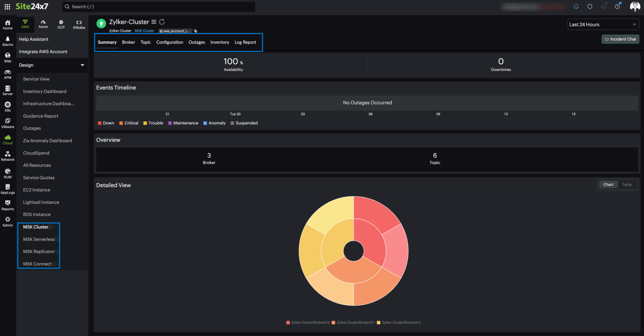Click the MSK Connect menu item
Viewport: 644px width, 336px height.
[37, 264]
